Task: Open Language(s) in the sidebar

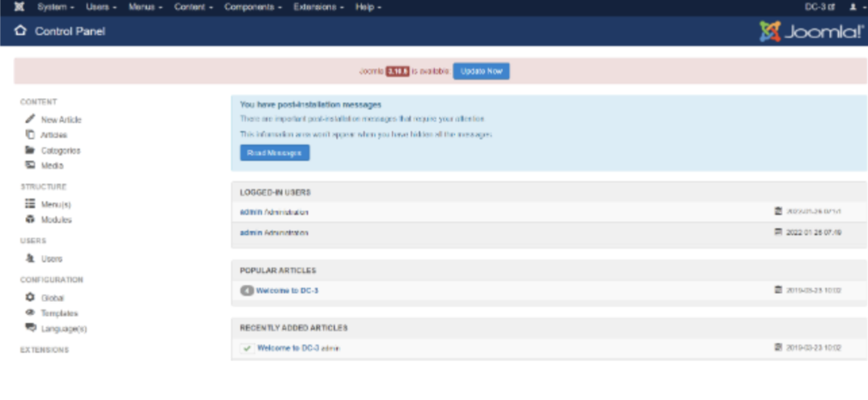Action: (x=63, y=329)
